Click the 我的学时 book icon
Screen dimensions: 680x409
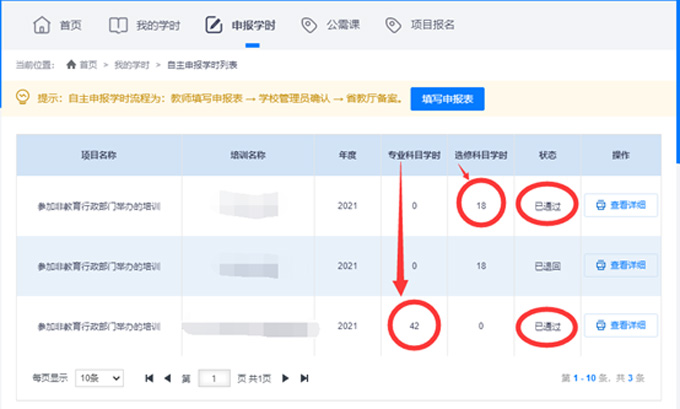click(118, 24)
